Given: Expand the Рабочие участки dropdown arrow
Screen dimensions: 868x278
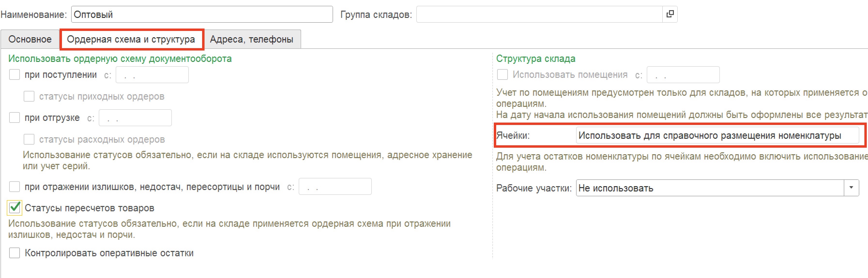Looking at the screenshot, I should pyautogui.click(x=851, y=188).
